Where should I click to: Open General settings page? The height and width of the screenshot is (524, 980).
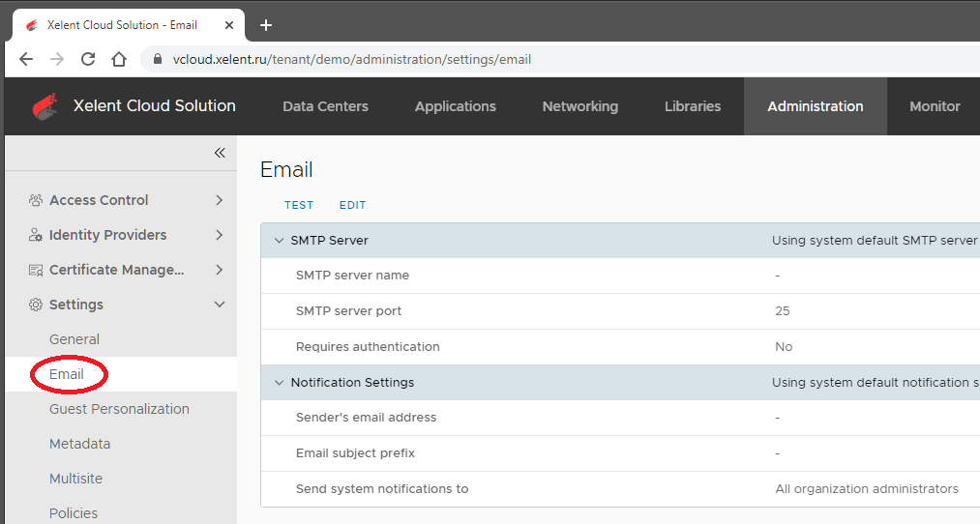[x=74, y=339]
